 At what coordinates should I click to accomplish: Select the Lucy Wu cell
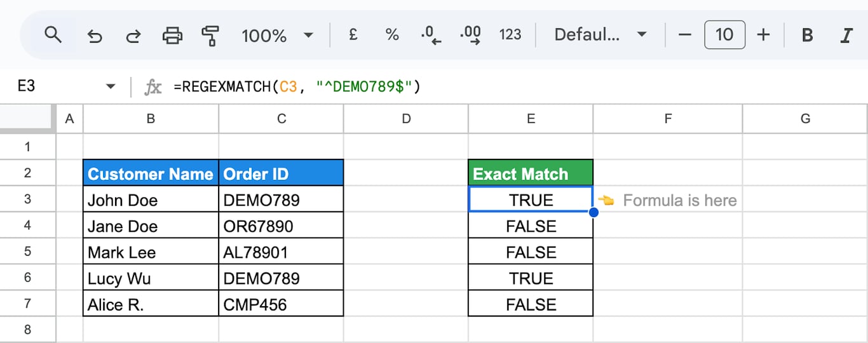pyautogui.click(x=151, y=278)
